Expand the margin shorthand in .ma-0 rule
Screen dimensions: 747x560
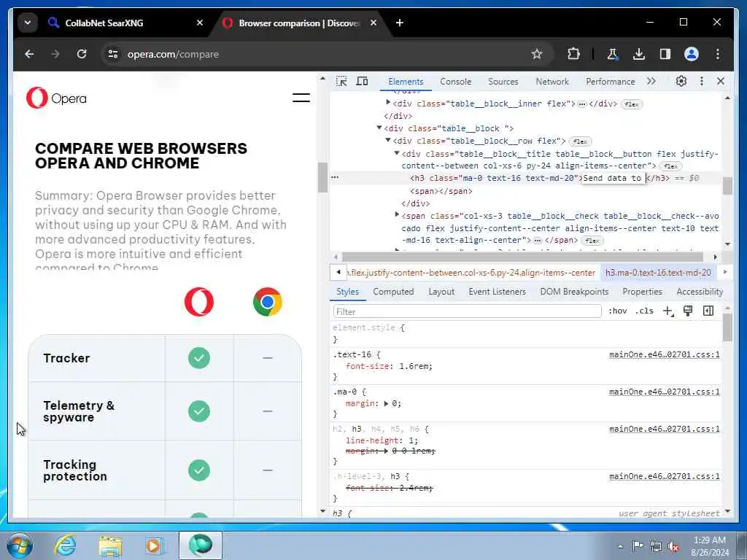[386, 403]
